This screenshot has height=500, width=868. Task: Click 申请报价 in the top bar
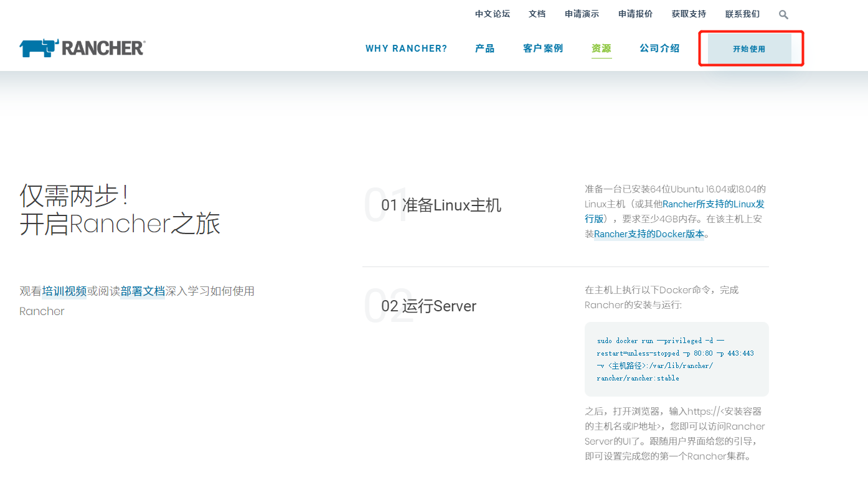click(635, 13)
